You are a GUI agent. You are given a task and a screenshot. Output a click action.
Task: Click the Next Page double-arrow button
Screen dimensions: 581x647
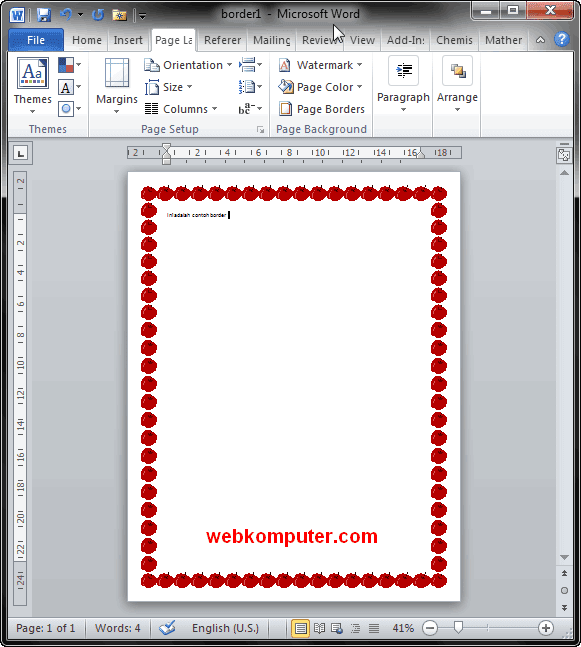tap(564, 608)
